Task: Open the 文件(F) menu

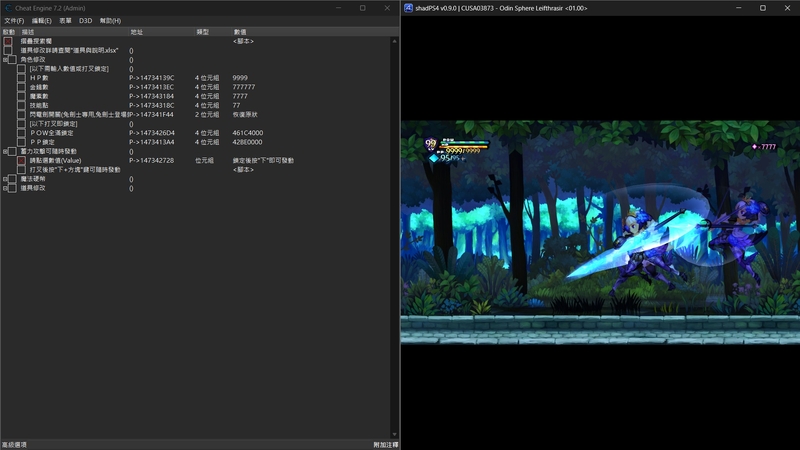Action: pyautogui.click(x=14, y=21)
